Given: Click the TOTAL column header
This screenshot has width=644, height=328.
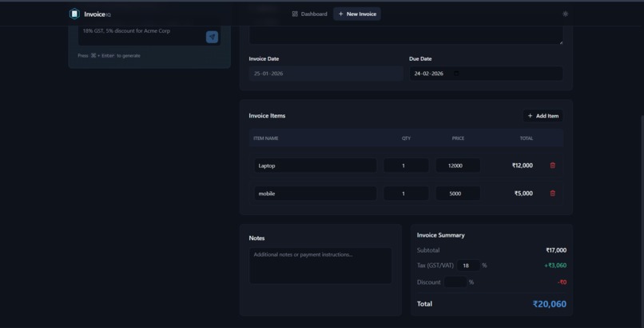Looking at the screenshot, I should coord(526,138).
